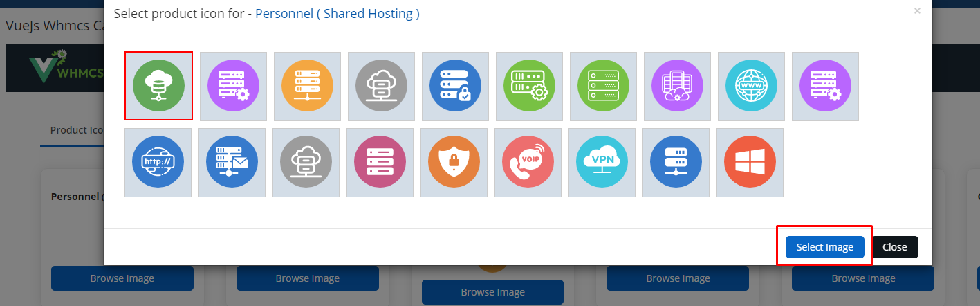The width and height of the screenshot is (980, 306).
Task: Dismiss the dialog with the X
Action: point(917,11)
